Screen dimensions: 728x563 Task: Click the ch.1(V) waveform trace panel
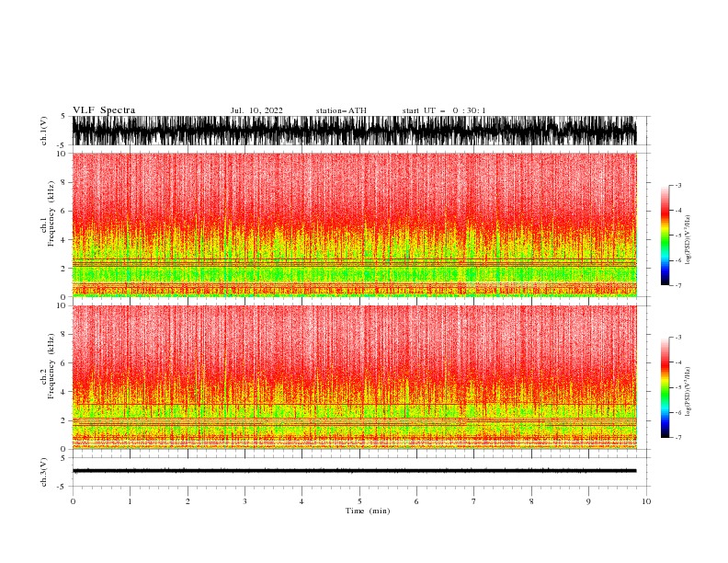coord(354,131)
